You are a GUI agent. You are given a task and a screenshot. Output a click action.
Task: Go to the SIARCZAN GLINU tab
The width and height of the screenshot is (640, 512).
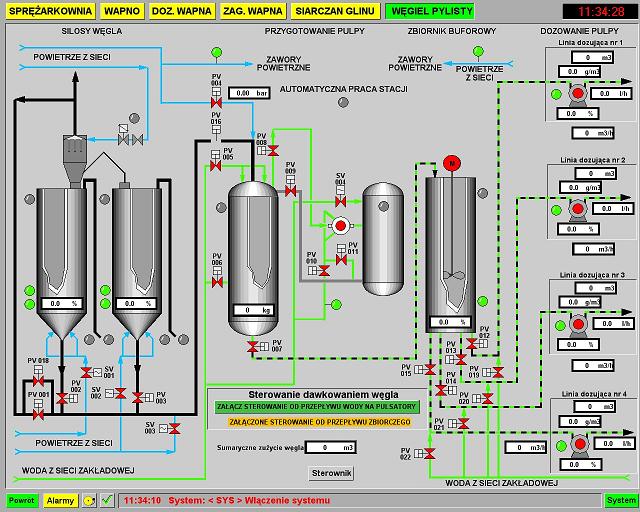335,11
